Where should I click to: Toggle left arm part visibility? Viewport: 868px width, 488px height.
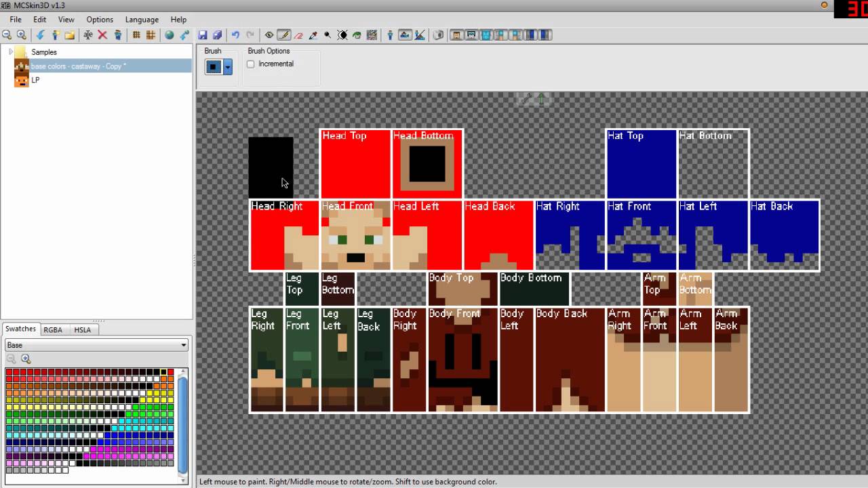point(501,35)
